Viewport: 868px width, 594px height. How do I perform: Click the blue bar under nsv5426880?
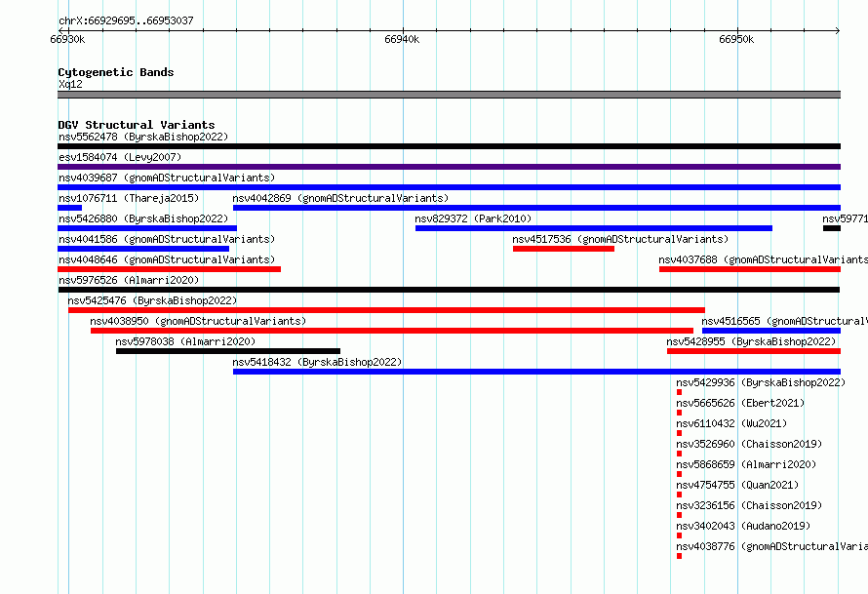(147, 228)
